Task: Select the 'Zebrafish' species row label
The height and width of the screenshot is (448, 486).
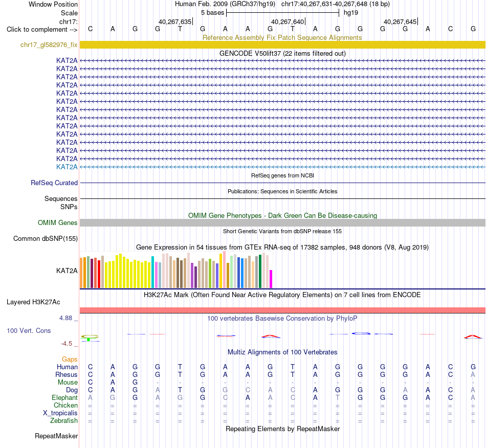Action: [x=64, y=421]
